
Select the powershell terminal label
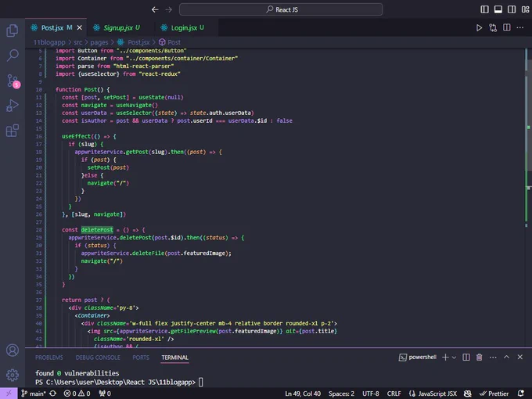point(418,358)
